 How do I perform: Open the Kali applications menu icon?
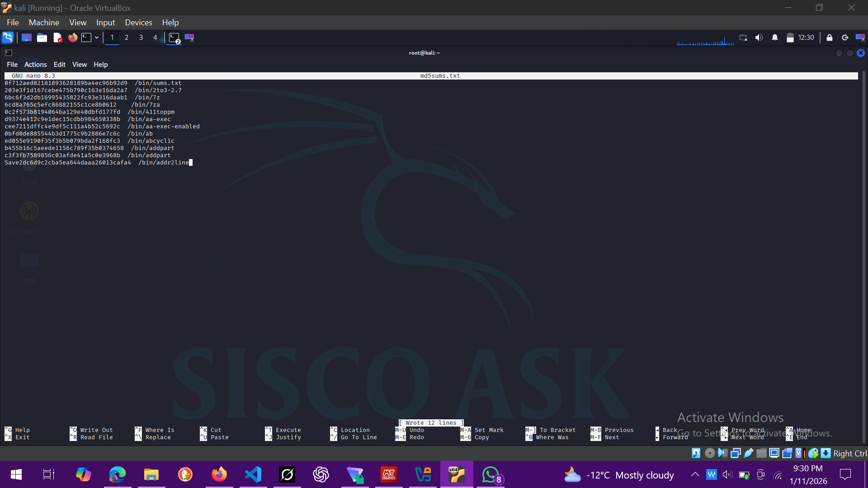click(8, 38)
